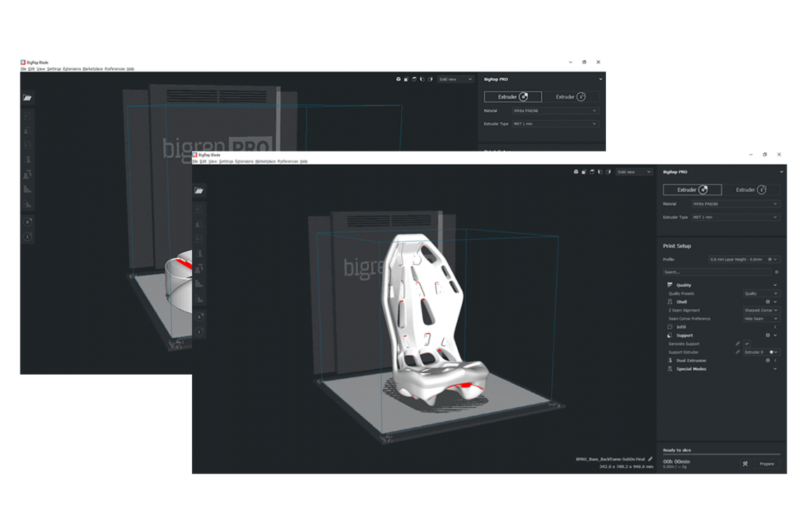Select Mirror tool in front window toolbar

(199, 254)
